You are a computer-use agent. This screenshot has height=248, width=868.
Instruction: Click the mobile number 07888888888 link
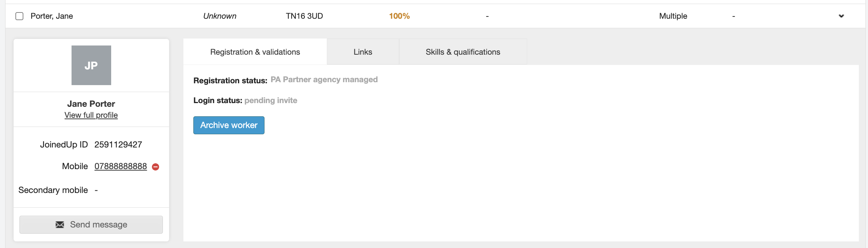[x=121, y=166]
